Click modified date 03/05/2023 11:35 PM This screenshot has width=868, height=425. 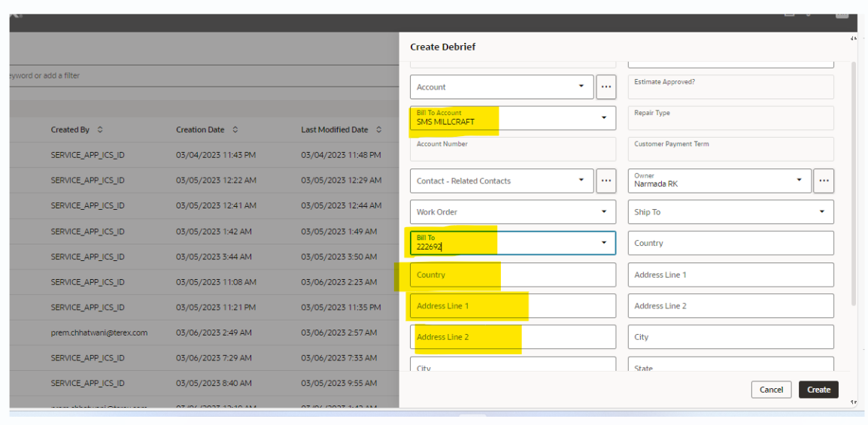coord(341,307)
